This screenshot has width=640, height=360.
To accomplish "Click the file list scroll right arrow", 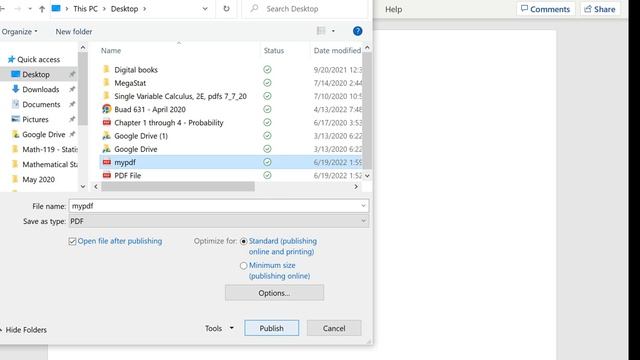I will click(x=356, y=187).
